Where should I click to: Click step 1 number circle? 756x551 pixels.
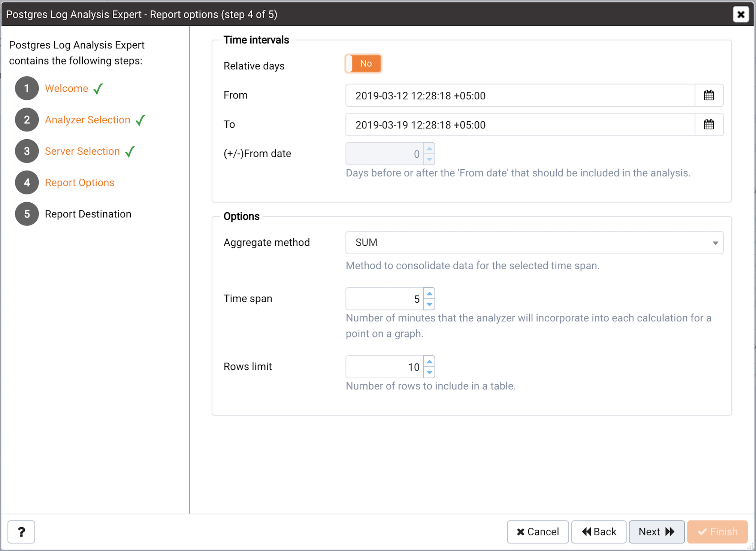pos(27,88)
